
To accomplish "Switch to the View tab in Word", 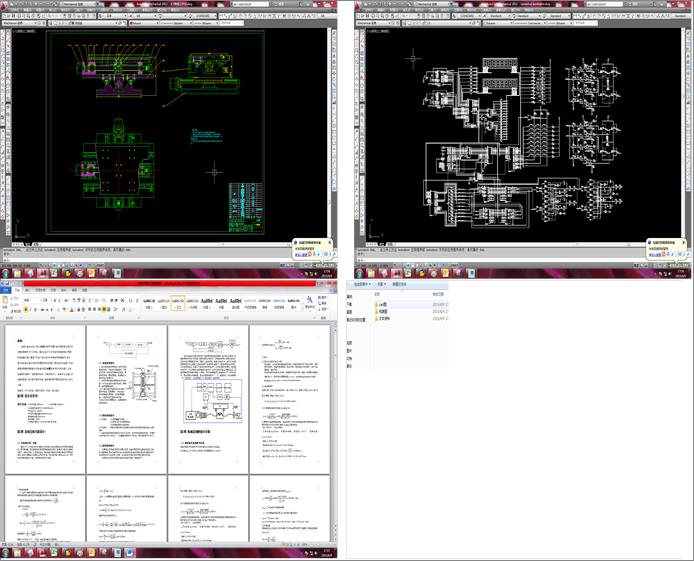I will click(x=84, y=290).
